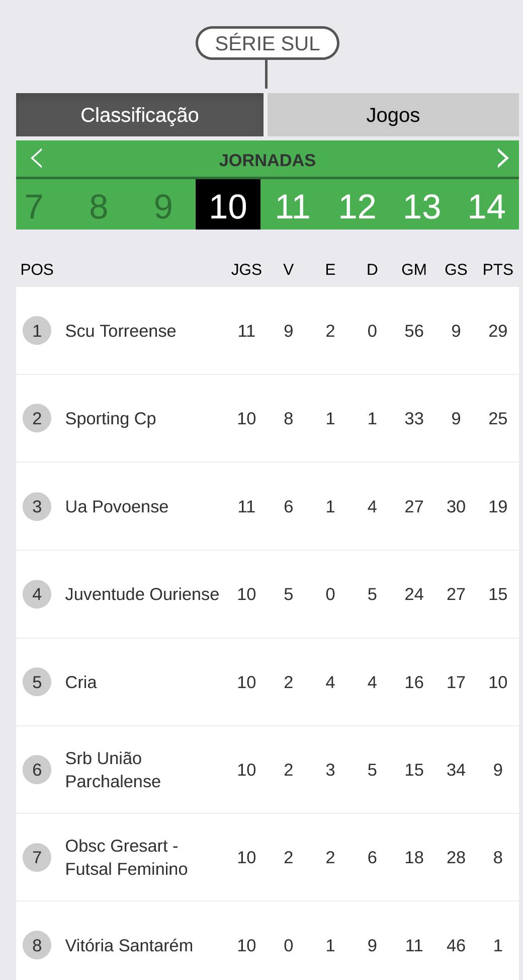Choose jornada 11
The image size is (523, 980).
pos(293,206)
